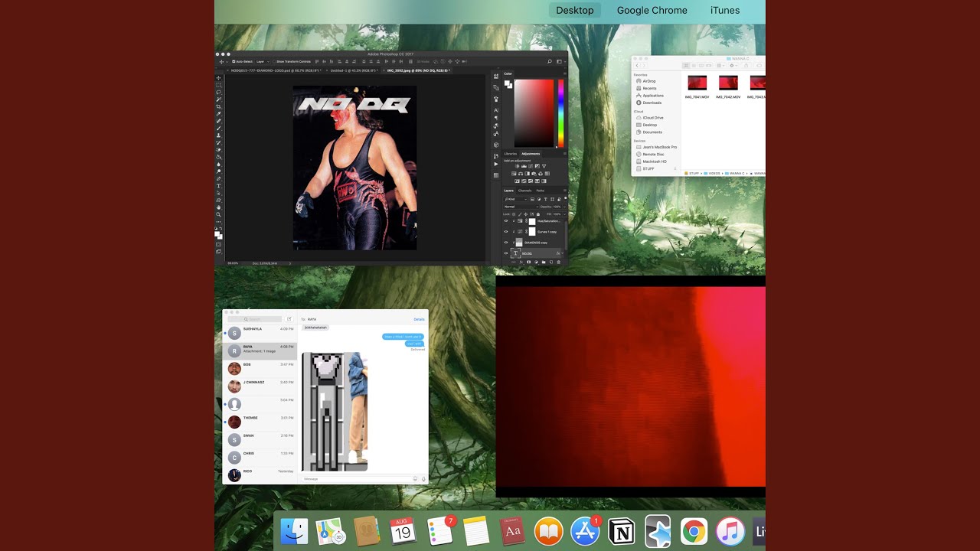Open Notion from the Dock
The image size is (980, 551).
(x=622, y=531)
